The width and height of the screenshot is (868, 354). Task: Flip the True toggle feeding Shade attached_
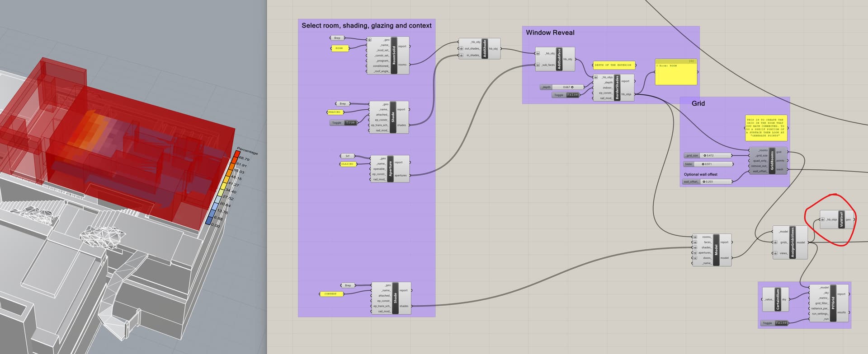(x=350, y=123)
